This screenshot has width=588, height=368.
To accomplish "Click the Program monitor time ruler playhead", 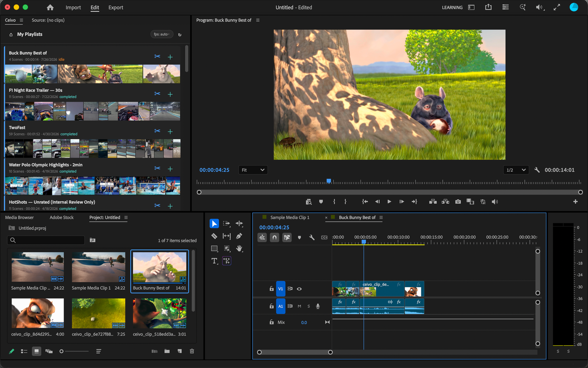I will pos(329,181).
